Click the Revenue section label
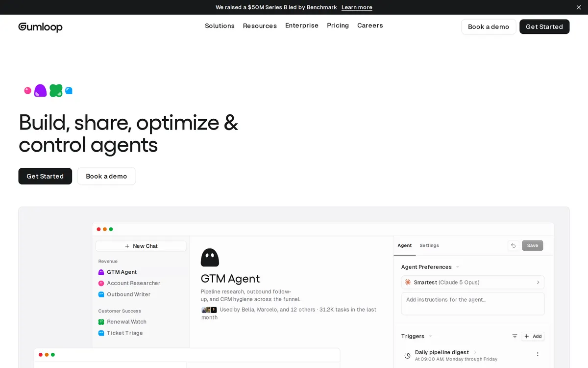The image size is (588, 368). 108,262
